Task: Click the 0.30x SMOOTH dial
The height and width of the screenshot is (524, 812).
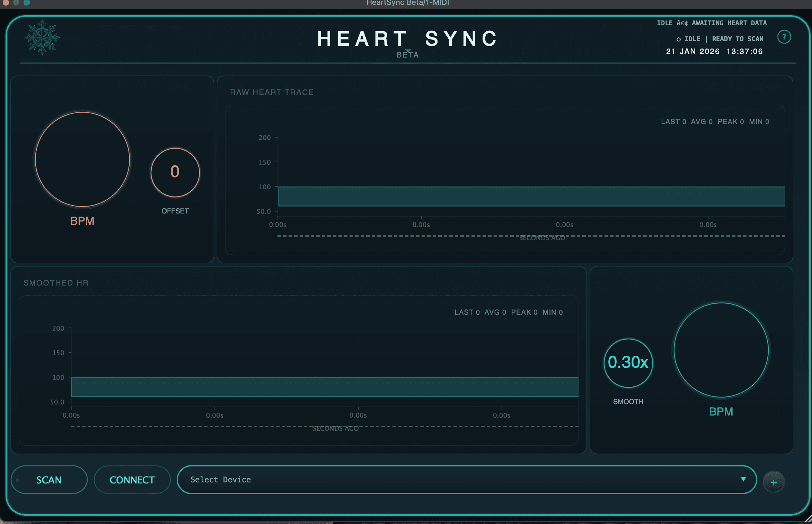Action: pos(628,363)
